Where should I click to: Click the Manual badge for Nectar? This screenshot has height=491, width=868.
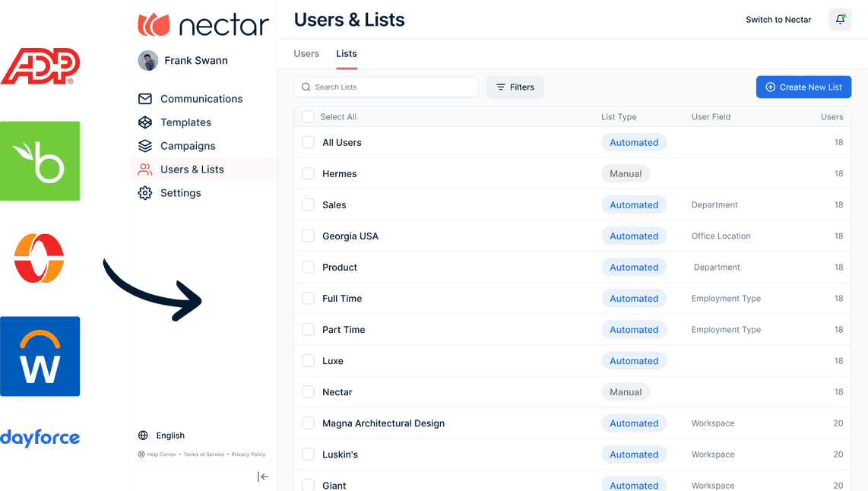point(626,392)
